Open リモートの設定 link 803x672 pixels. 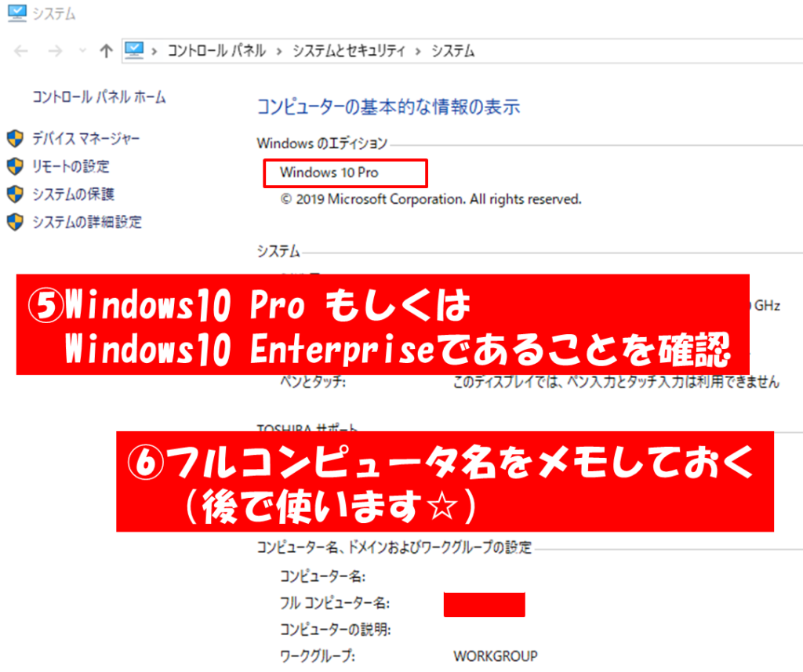pyautogui.click(x=71, y=166)
